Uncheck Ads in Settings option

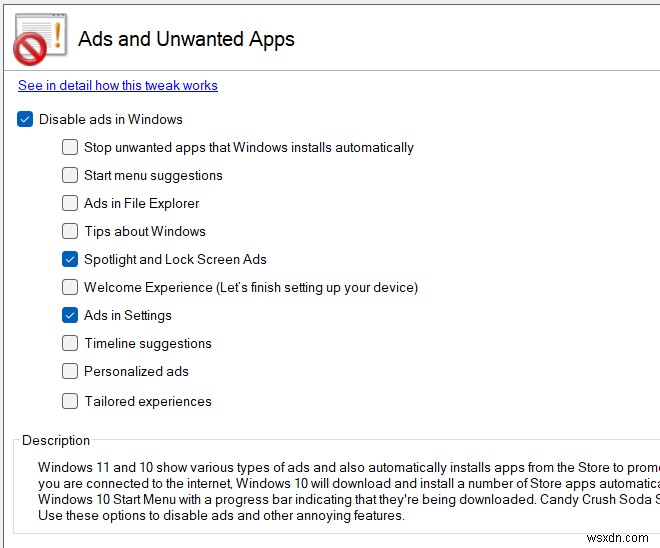click(70, 315)
